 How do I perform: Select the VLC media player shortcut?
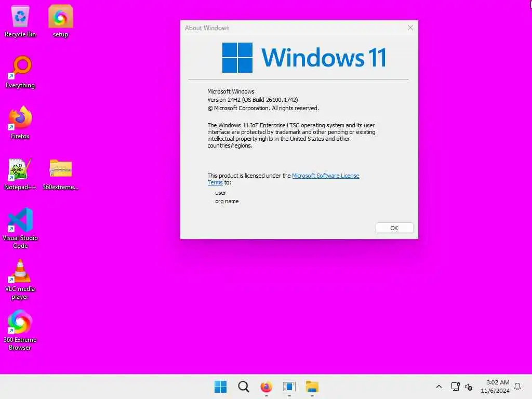pyautogui.click(x=20, y=280)
